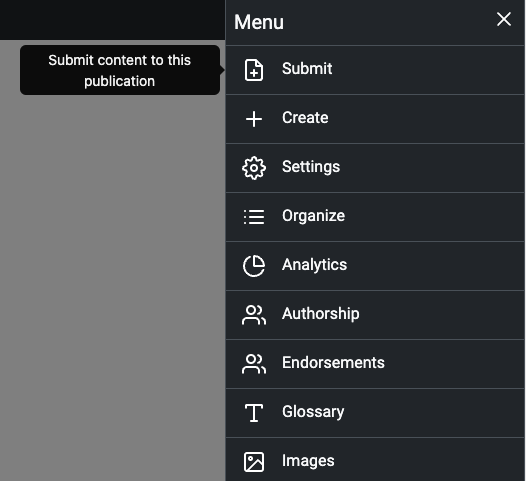The width and height of the screenshot is (526, 481).
Task: Choose Create from the menu
Action: coord(375,119)
